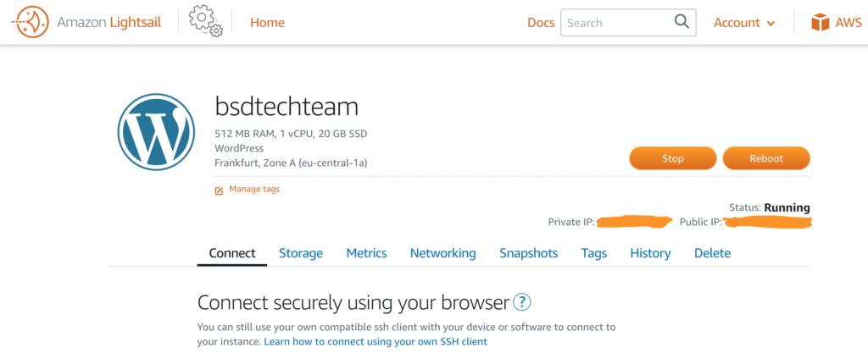Open 'Learn how to connect using your own SSH client'
868x364 pixels.
coord(376,342)
